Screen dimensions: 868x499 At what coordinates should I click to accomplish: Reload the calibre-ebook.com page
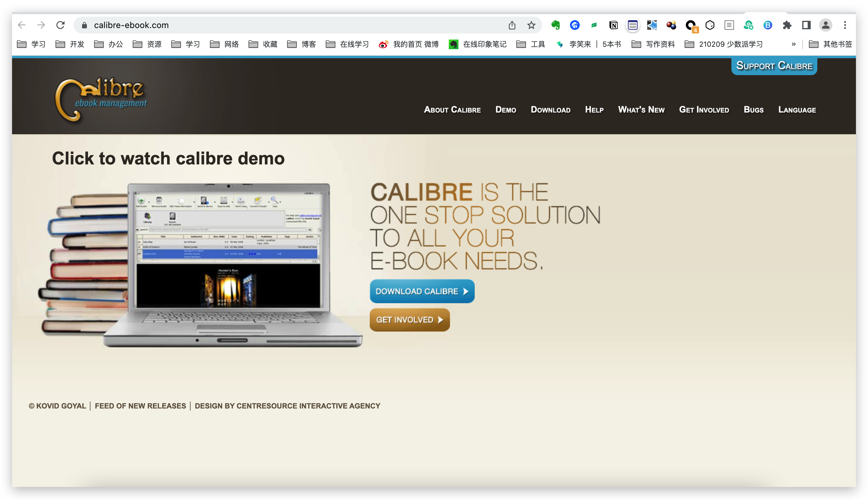[x=60, y=25]
